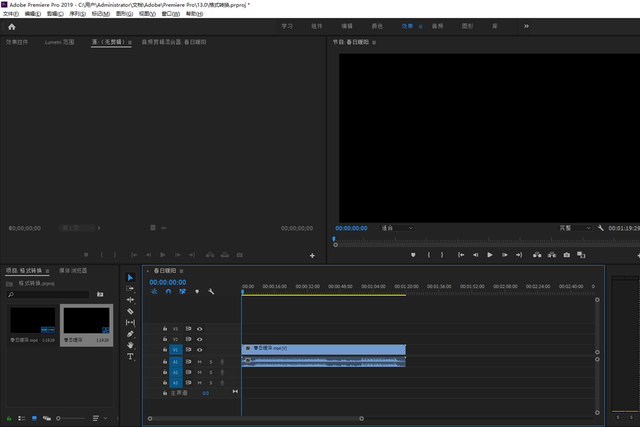
Task: Select the Razor tool in the toolbar
Action: click(130, 311)
